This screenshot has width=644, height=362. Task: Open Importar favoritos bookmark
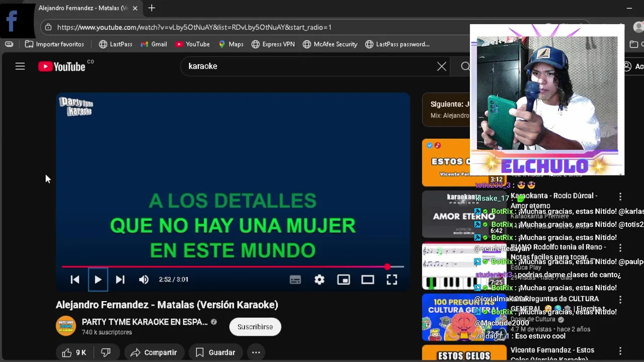[x=55, y=44]
